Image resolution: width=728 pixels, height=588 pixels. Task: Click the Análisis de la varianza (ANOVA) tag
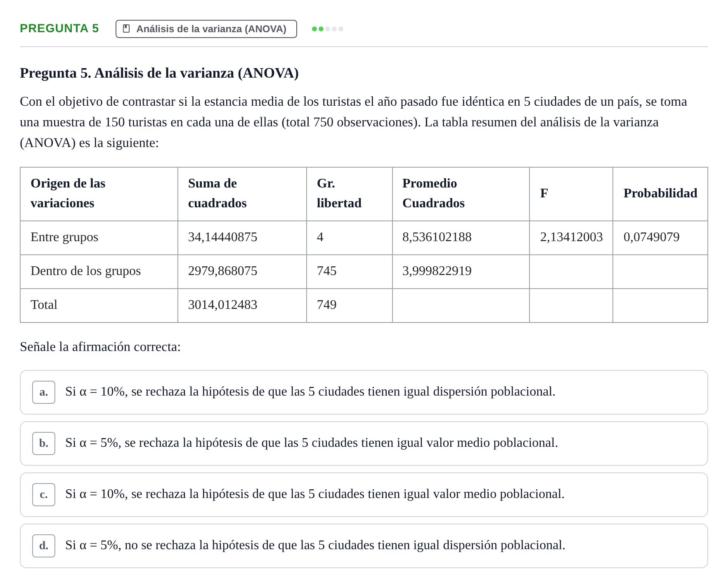[x=206, y=29]
